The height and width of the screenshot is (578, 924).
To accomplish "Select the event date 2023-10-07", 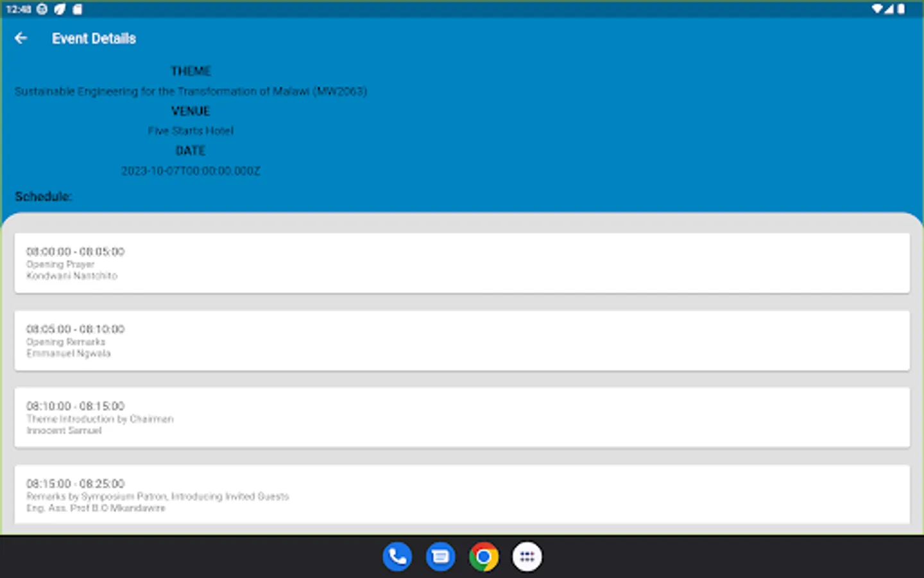I will pyautogui.click(x=191, y=170).
